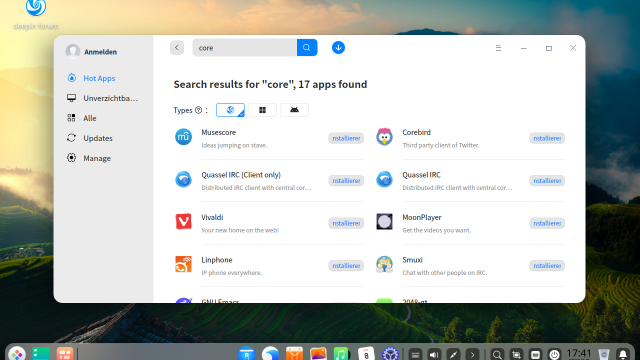Click the volume icon in the dock tray
640x360 pixels.
click(x=434, y=355)
